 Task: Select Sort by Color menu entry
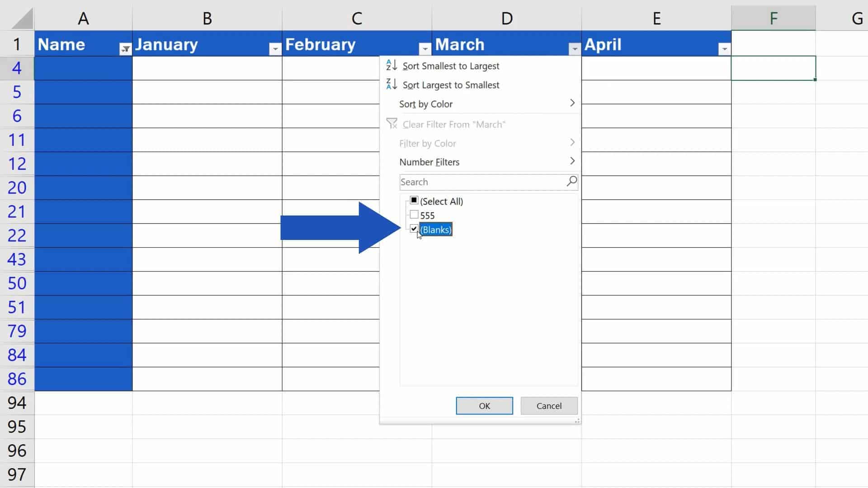425,104
